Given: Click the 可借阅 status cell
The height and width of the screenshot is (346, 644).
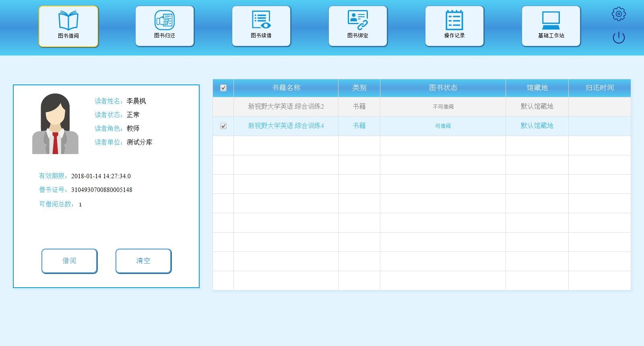Looking at the screenshot, I should point(443,126).
